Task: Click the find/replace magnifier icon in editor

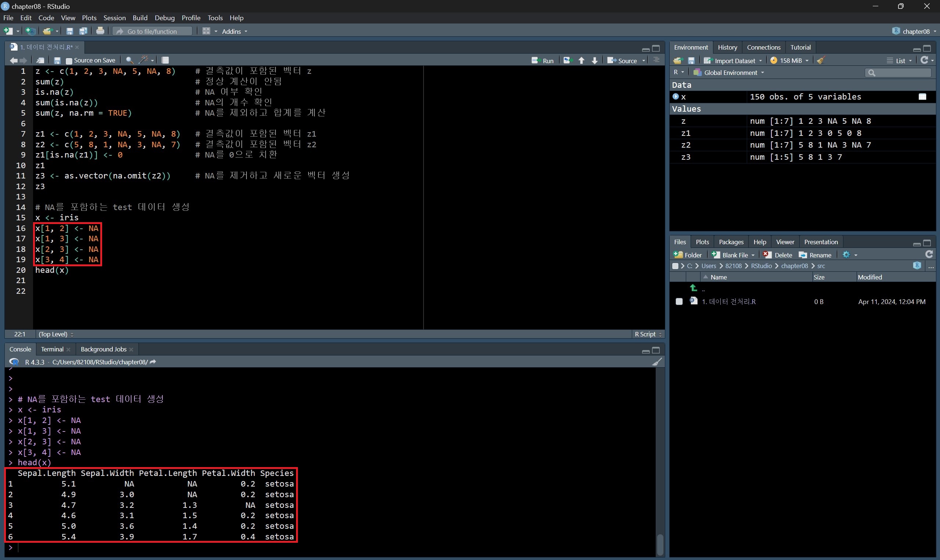Action: [x=129, y=60]
